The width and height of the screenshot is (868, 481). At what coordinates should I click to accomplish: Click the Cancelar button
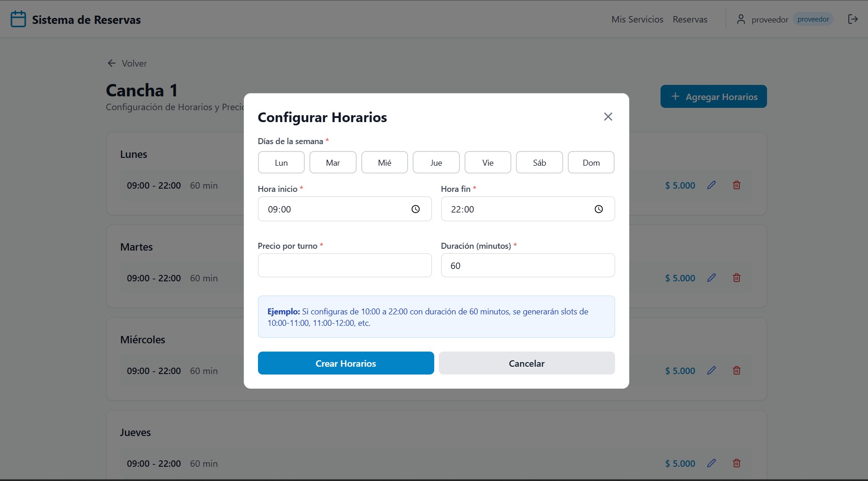point(526,364)
